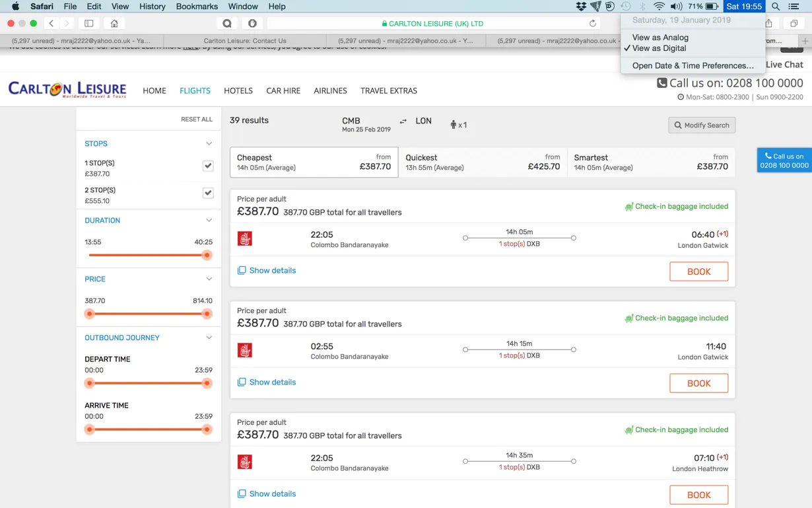Click the right handle of Duration slider

pyautogui.click(x=207, y=255)
